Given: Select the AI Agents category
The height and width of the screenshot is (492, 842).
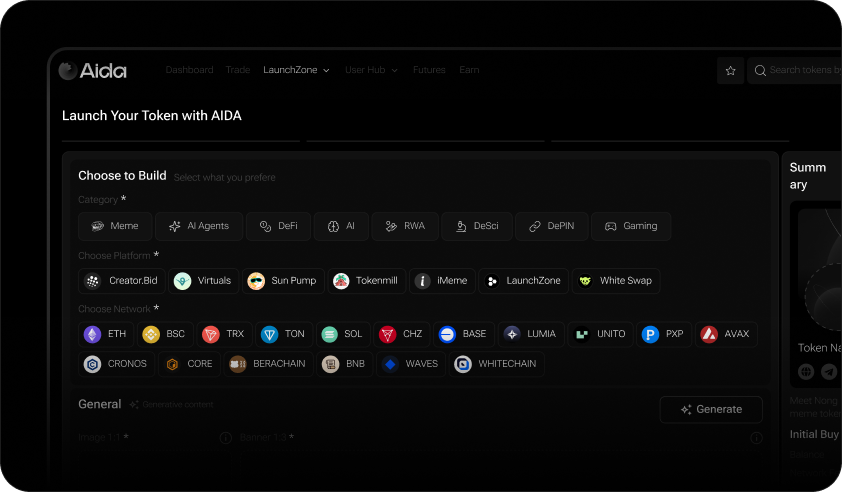Looking at the screenshot, I should point(199,226).
